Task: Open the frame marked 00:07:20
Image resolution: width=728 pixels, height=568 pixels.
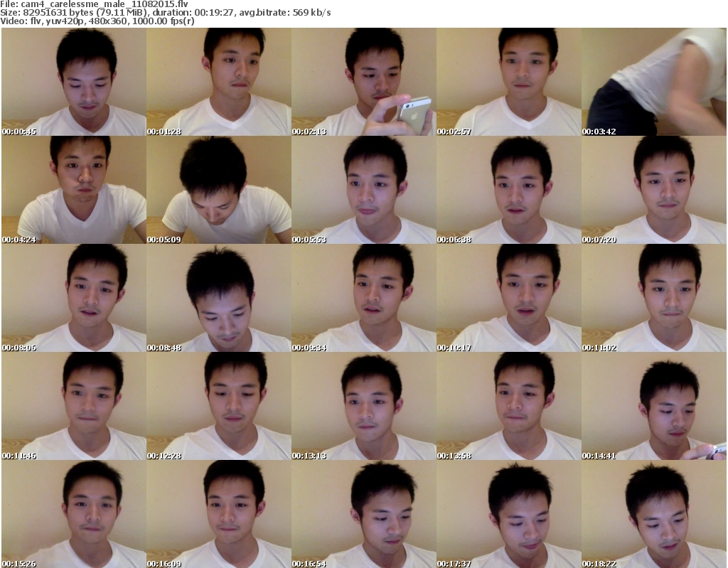Action: [654, 190]
